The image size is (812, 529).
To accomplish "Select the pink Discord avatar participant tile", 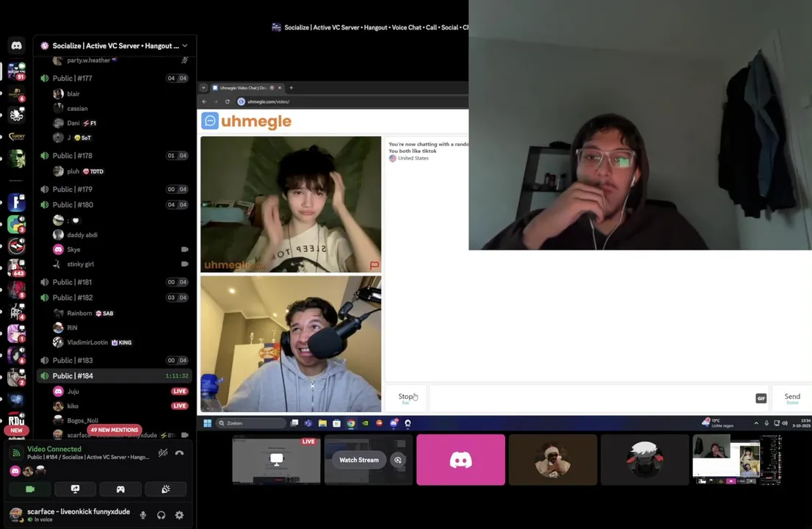I will tap(460, 460).
